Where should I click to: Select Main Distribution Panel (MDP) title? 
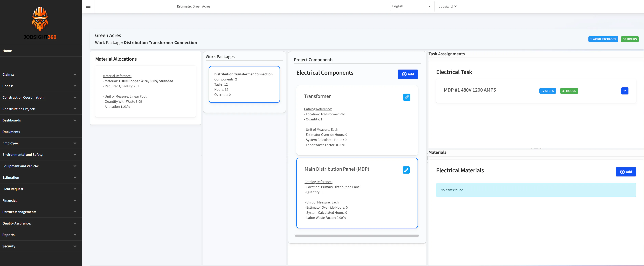tap(336, 169)
